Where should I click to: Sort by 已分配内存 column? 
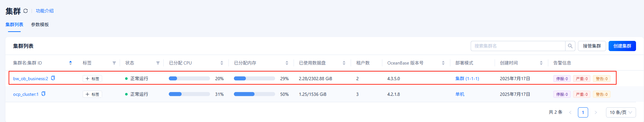click(287, 63)
